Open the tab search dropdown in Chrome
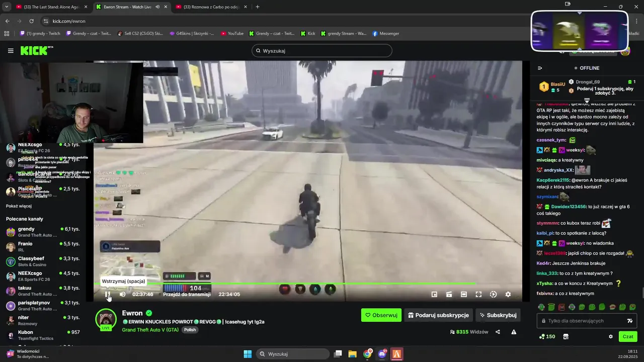The width and height of the screenshot is (644, 362). click(7, 7)
